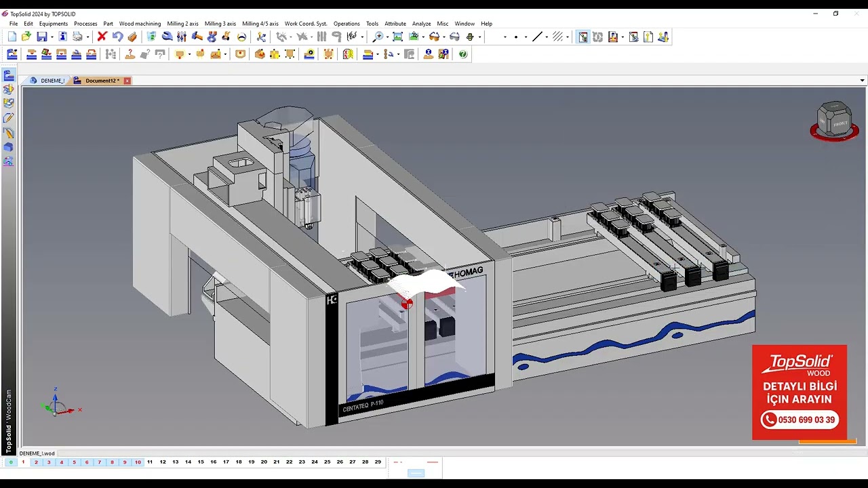Click the yellow pencil icon in the left sidebar
Viewport: 868px width, 488px height.
coord(9,118)
